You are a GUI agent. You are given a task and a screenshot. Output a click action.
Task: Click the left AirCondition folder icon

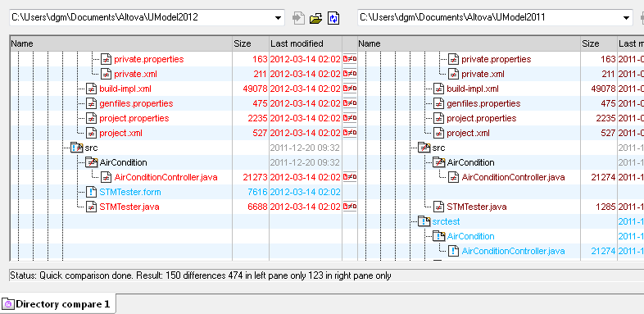pos(92,162)
